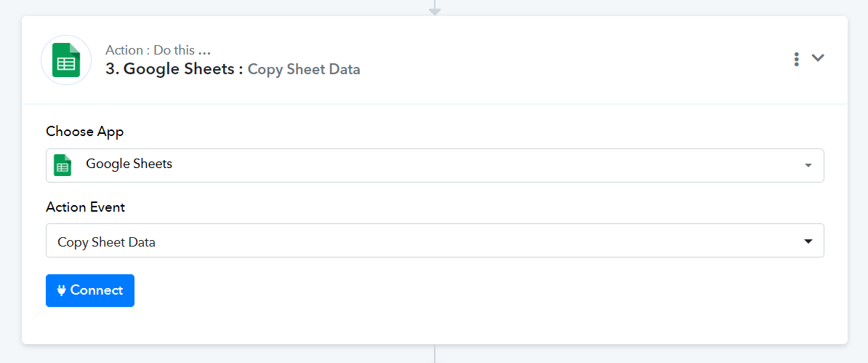Click "Copy Sheet Data" value in Action Event

[x=106, y=242]
